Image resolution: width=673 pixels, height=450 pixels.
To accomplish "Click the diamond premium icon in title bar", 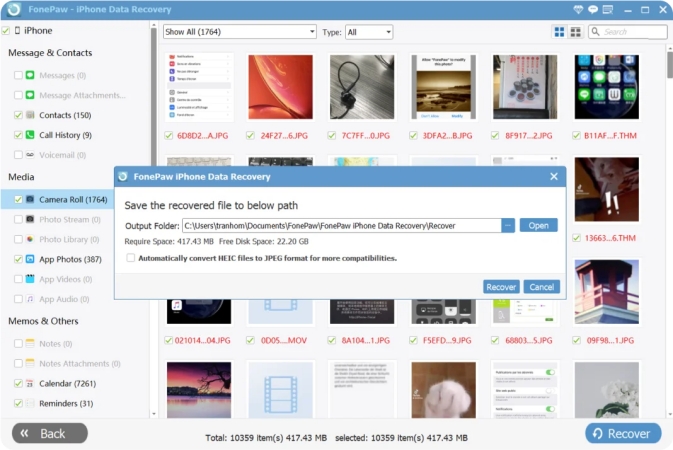I will tap(578, 9).
